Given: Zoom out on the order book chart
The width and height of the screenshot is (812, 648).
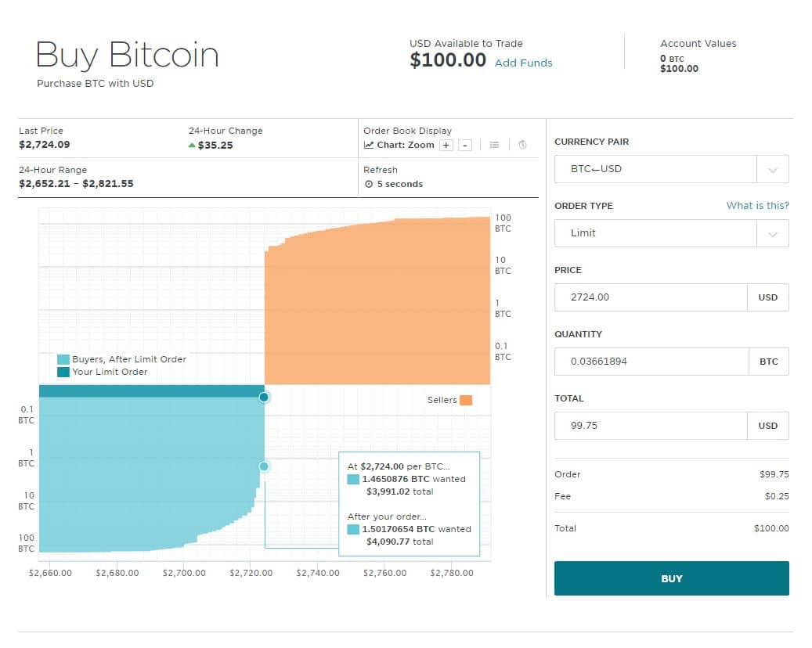Looking at the screenshot, I should [467, 145].
